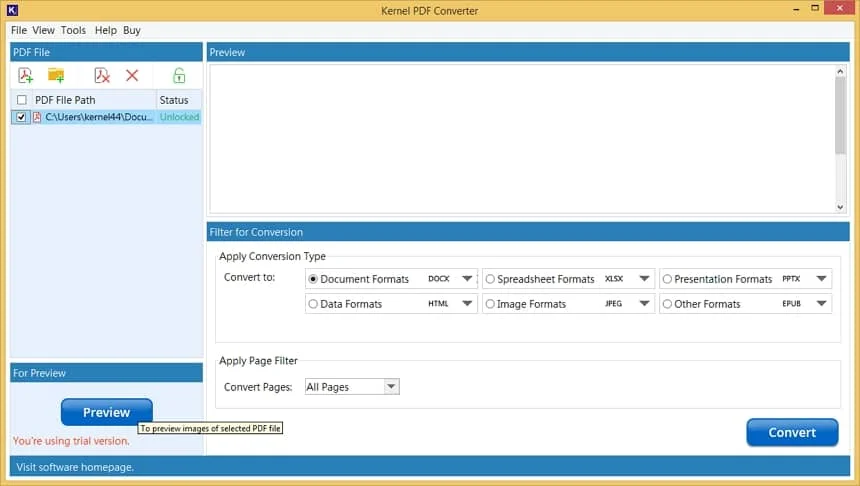Click the Preview pane scroll down arrow

(x=840, y=207)
